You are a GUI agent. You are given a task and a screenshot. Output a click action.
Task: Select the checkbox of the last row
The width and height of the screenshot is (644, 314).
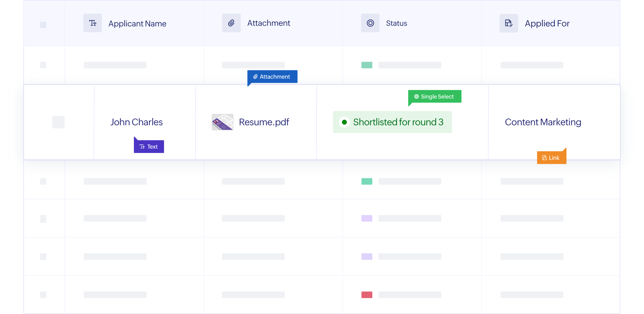coord(43,295)
